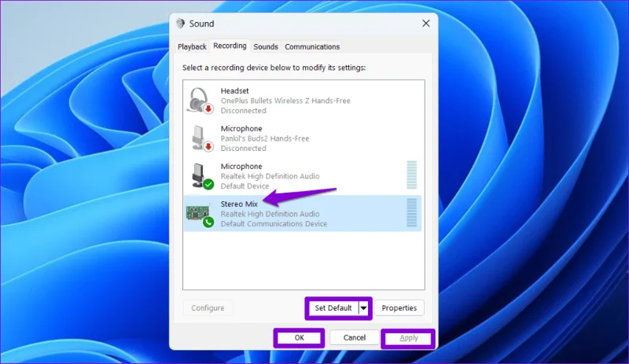Switch to the Playback tab

[192, 46]
